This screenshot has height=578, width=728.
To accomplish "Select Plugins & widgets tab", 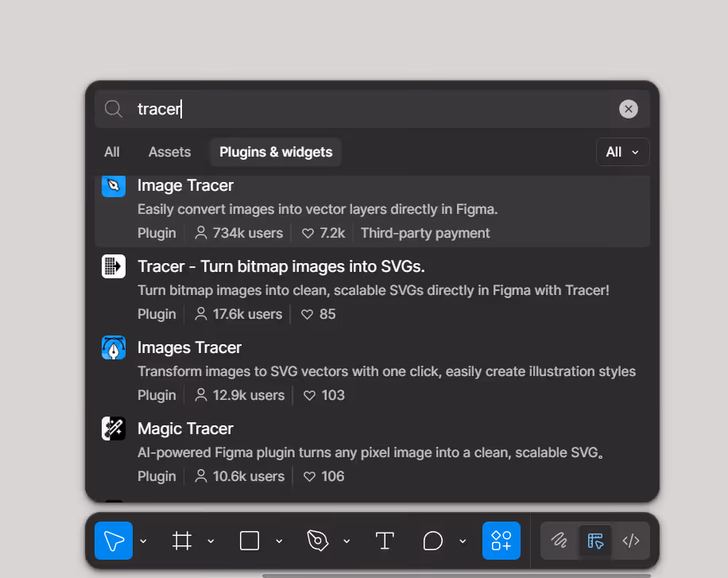I will (x=276, y=152).
